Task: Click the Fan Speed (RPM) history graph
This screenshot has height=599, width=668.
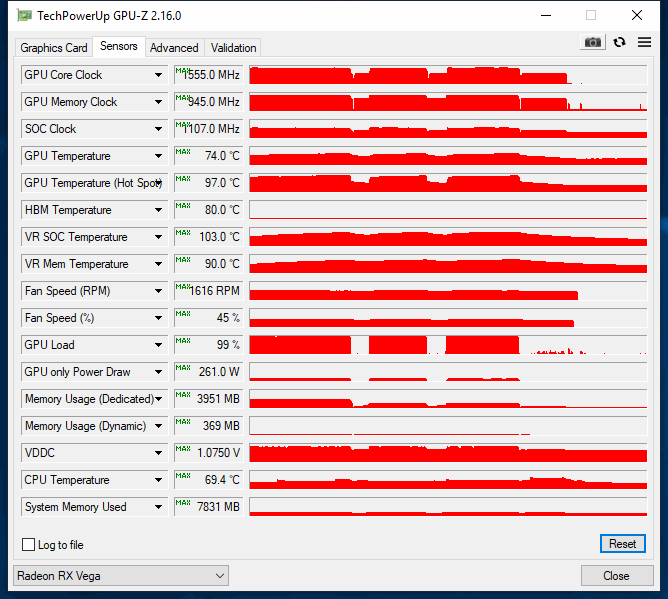Action: pyautogui.click(x=448, y=291)
